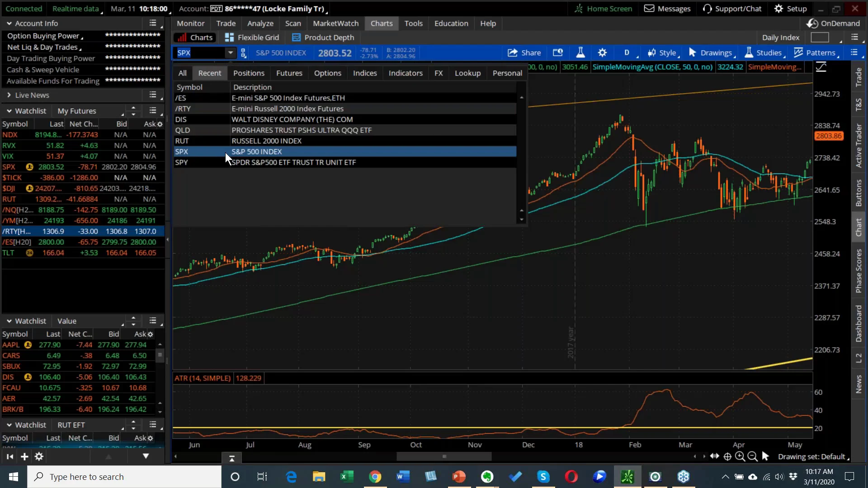This screenshot has width=868, height=488.
Task: Open Live News panel menu icon
Action: point(153,95)
